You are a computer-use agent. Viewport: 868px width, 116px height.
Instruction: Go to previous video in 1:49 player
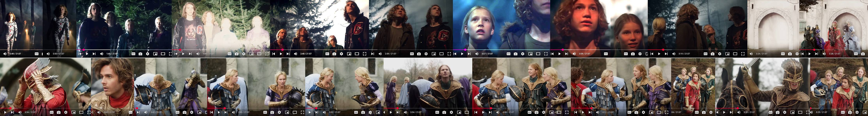(x=176, y=54)
